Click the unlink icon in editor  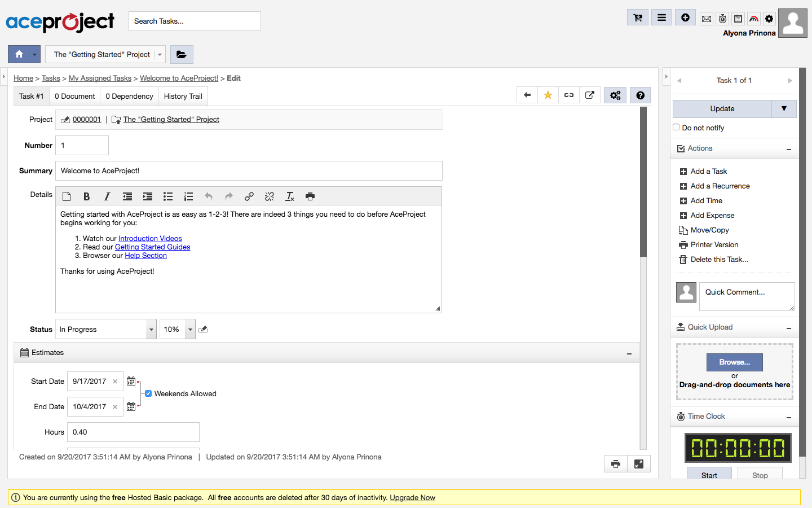270,196
